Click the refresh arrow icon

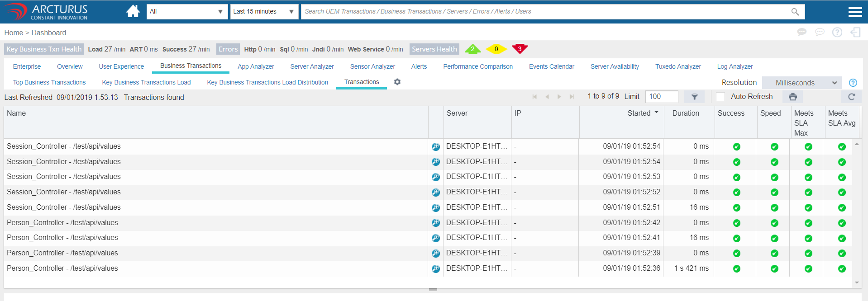[851, 97]
